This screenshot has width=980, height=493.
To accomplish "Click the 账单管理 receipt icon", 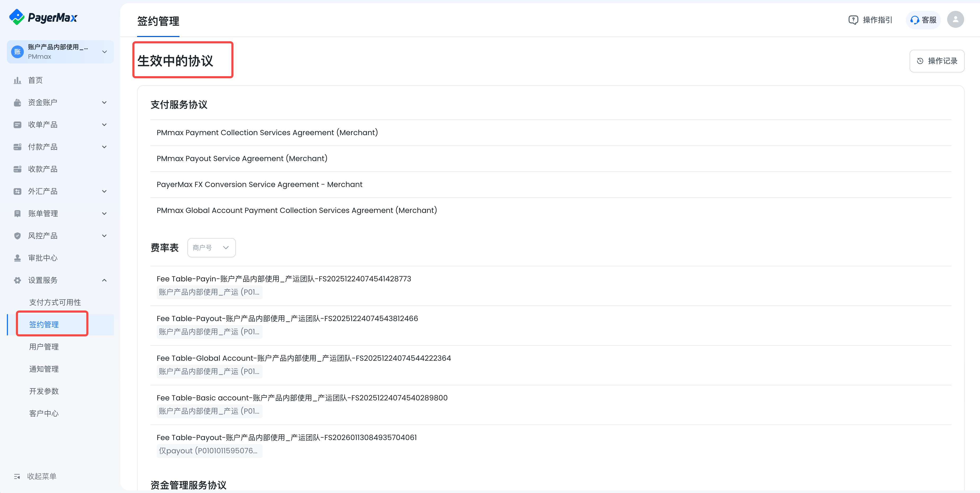I will click(17, 214).
